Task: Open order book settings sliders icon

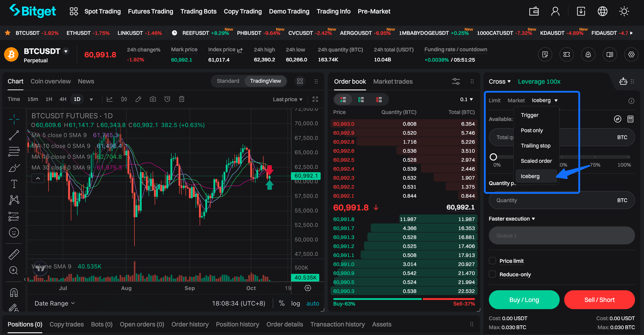Action: [x=456, y=81]
